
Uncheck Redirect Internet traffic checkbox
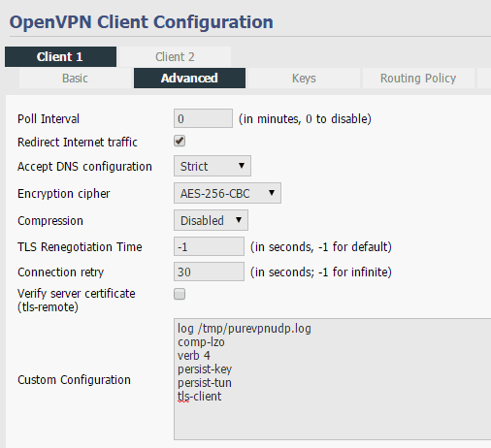pos(180,141)
